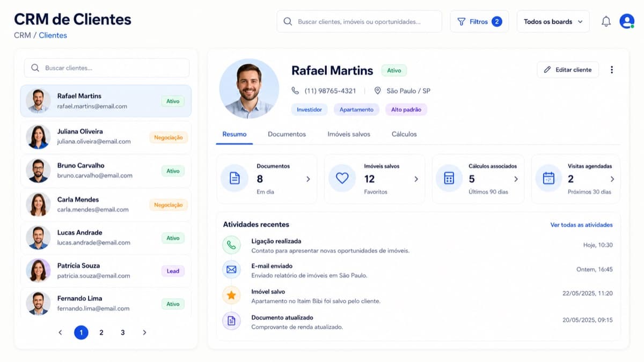Switch to the Resumo tab

235,134
